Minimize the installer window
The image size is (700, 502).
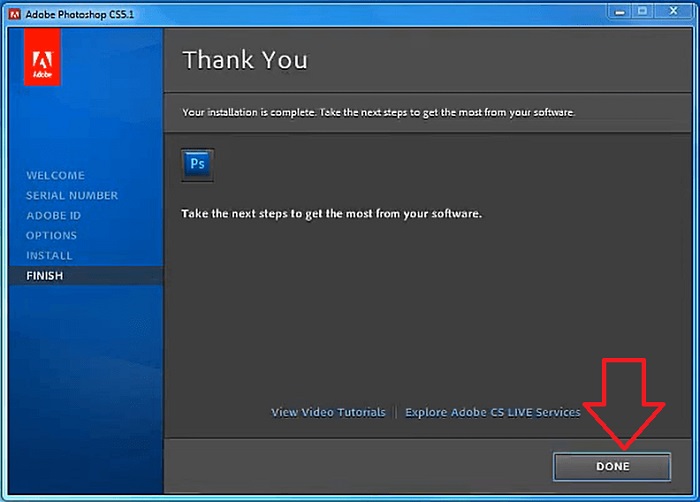click(x=620, y=12)
